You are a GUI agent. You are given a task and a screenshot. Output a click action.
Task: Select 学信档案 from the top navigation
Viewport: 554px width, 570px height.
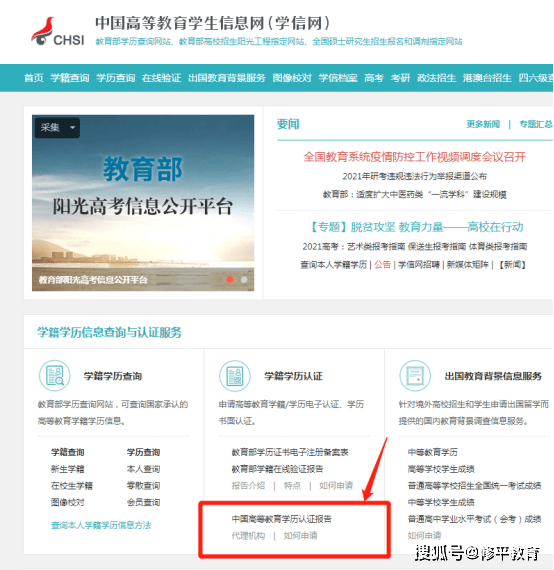click(338, 78)
